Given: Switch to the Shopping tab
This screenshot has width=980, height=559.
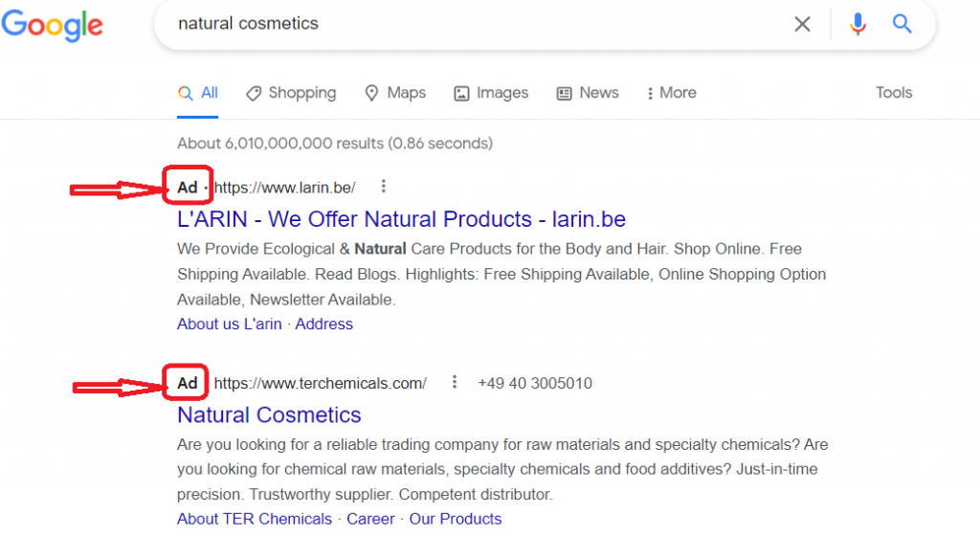Looking at the screenshot, I should tap(291, 93).
